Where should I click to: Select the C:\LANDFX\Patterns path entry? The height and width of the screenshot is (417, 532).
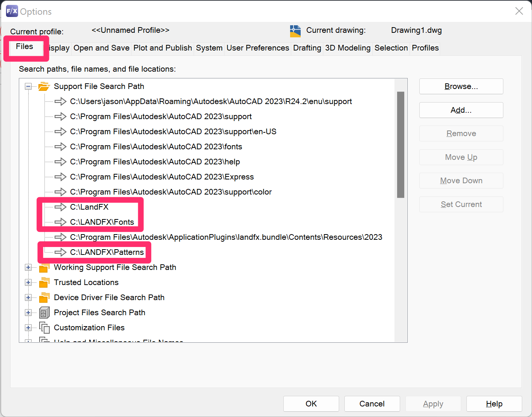click(107, 252)
